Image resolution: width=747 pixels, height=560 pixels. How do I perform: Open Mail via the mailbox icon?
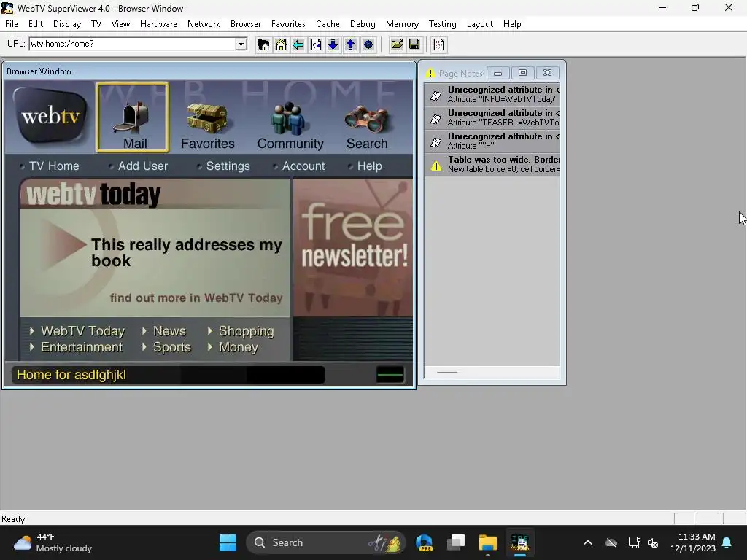coord(133,117)
